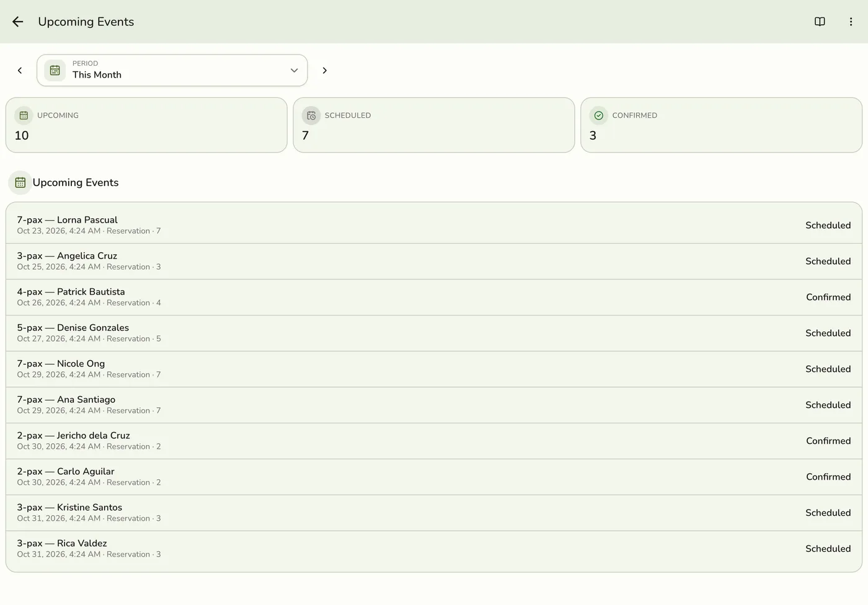This screenshot has height=605, width=868.
Task: Select the Confirmed summary card
Action: pos(721,125)
